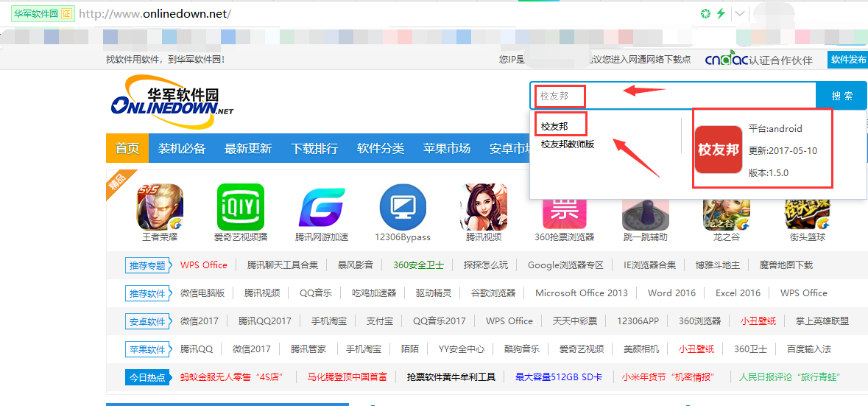Open the 掌上英雄联盟 link

(822, 321)
